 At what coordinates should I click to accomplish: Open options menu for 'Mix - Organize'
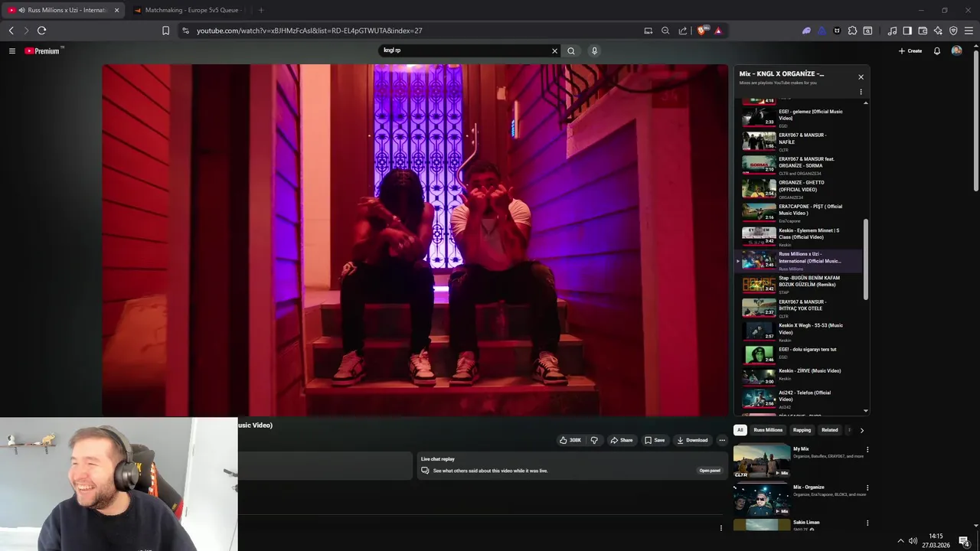click(867, 487)
